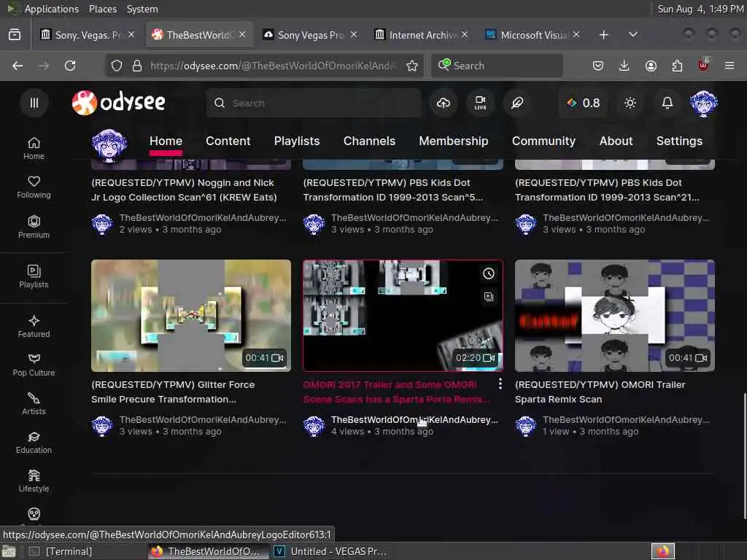
Task: Open the 0.8 credits wallet balance
Action: click(x=584, y=103)
